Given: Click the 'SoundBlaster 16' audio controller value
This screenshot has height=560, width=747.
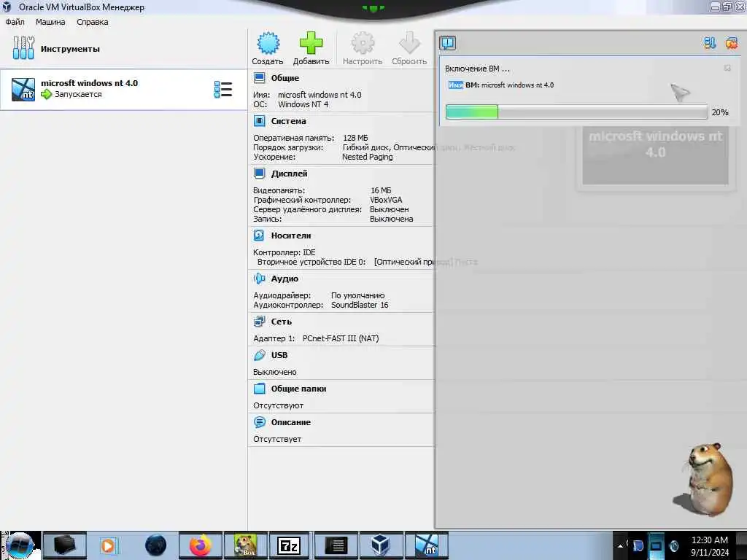Looking at the screenshot, I should coord(360,305).
